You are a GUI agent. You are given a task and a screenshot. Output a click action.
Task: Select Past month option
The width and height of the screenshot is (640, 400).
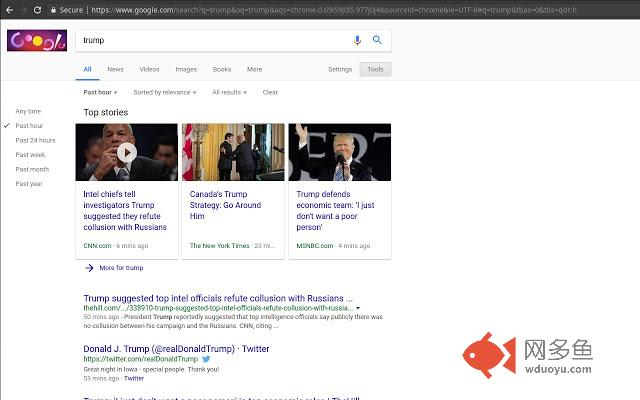click(x=32, y=169)
